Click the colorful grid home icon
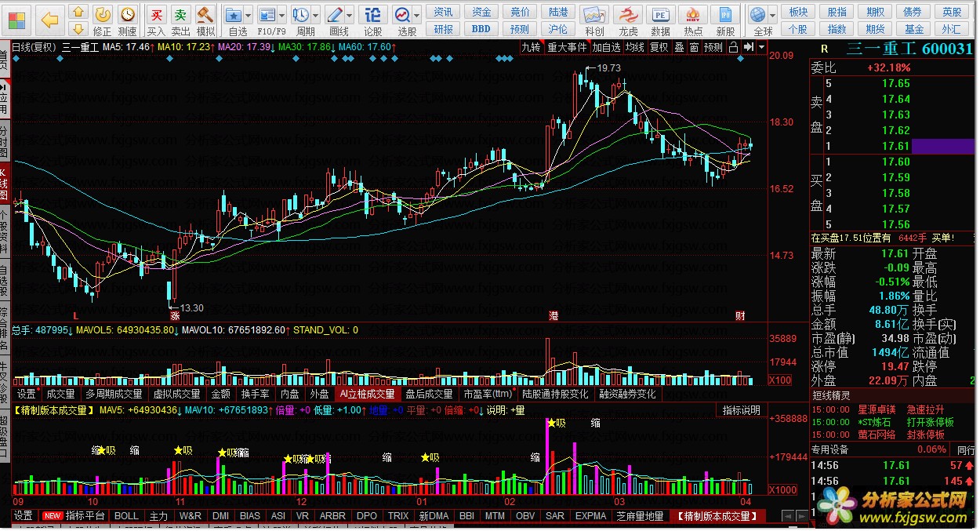This screenshot has width=980, height=531. pyautogui.click(x=16, y=19)
